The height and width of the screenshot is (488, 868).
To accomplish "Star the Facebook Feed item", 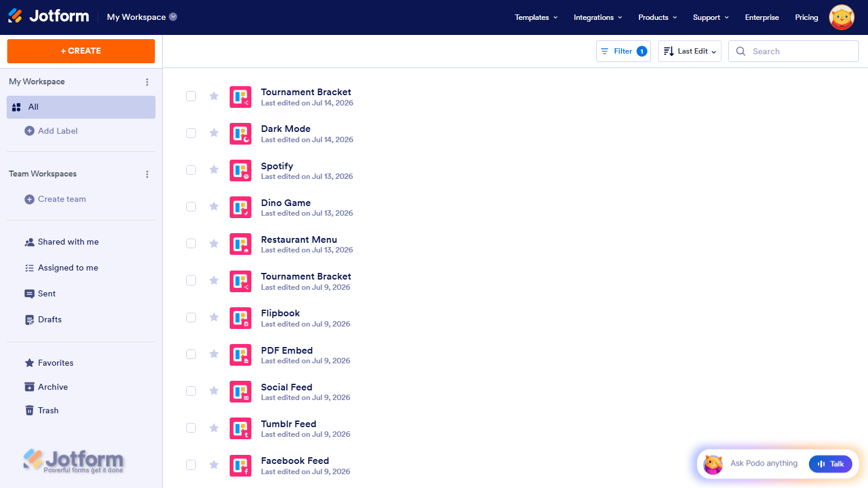I will tap(214, 465).
